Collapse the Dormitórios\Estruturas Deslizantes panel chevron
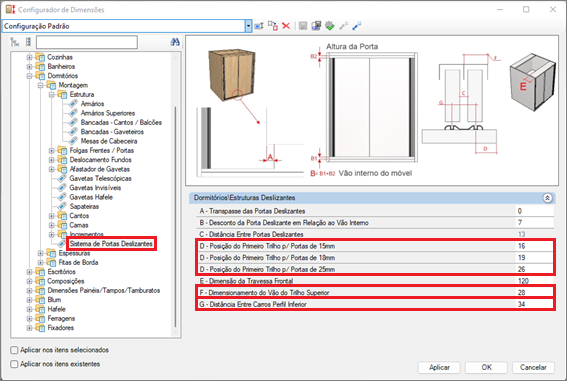The height and width of the screenshot is (381, 567). [x=547, y=198]
